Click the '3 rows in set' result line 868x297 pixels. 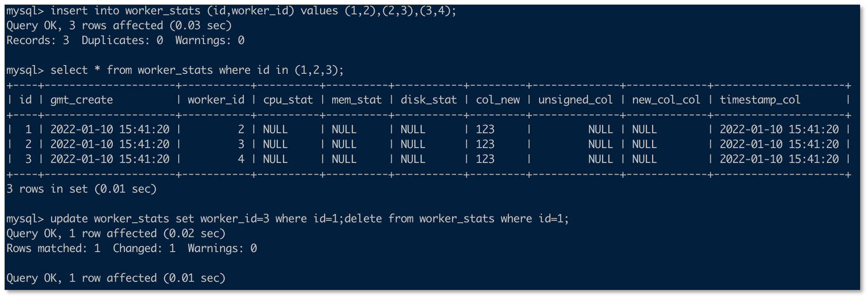(x=82, y=189)
